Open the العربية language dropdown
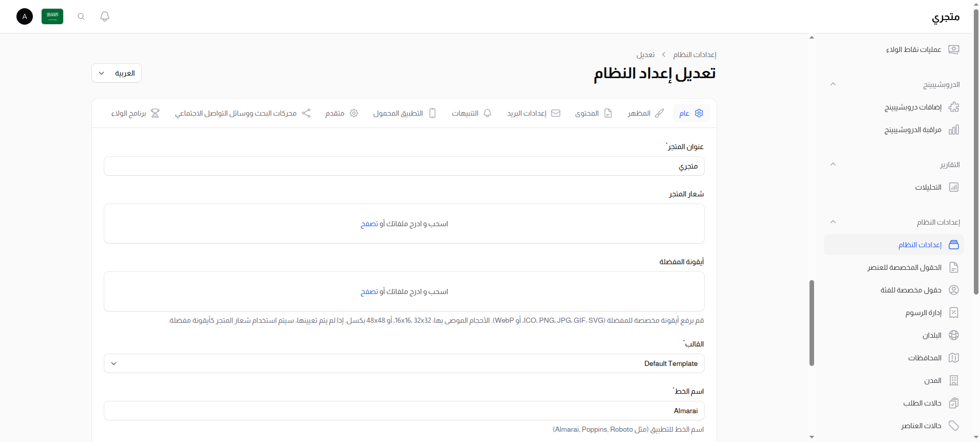The image size is (980, 442). 117,73
